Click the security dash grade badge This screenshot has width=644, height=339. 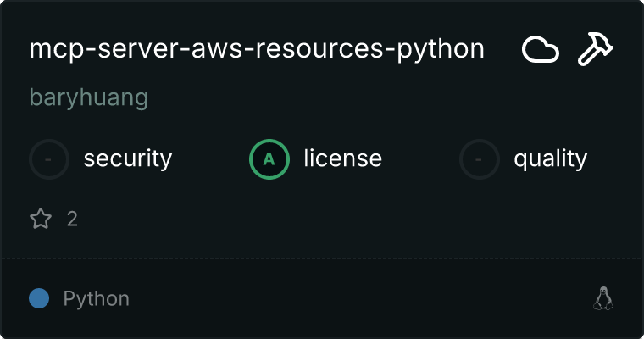pos(49,158)
